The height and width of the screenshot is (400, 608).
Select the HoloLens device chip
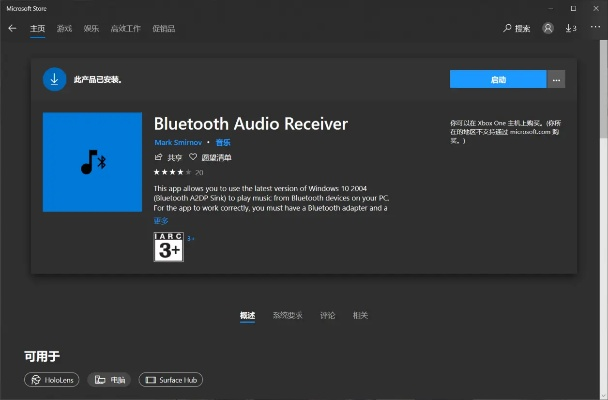click(52, 380)
